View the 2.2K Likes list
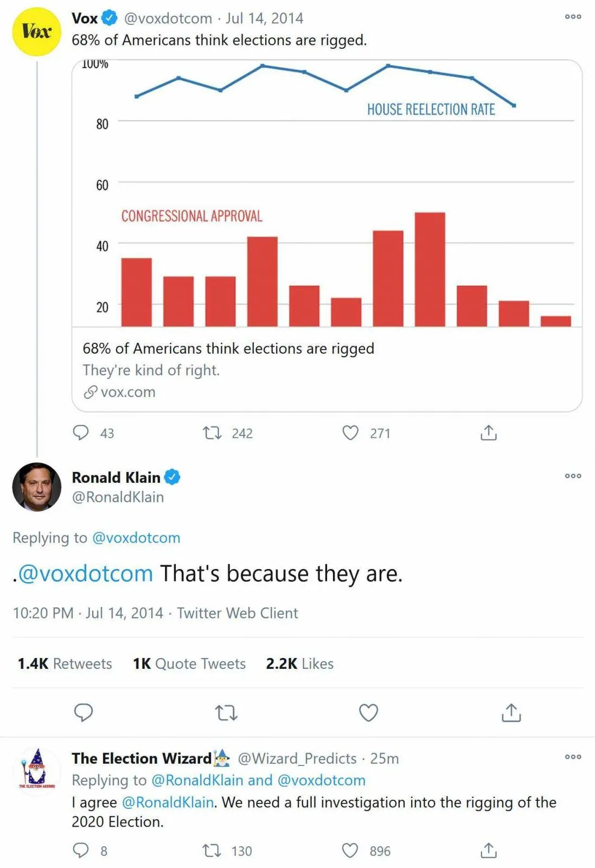The image size is (595, 868). [299, 663]
